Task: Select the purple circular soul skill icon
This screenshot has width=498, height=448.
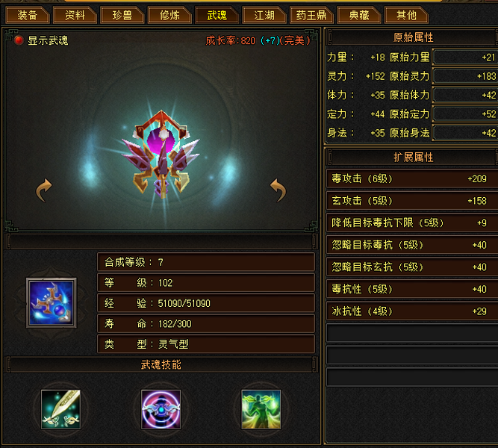Action: click(x=161, y=409)
